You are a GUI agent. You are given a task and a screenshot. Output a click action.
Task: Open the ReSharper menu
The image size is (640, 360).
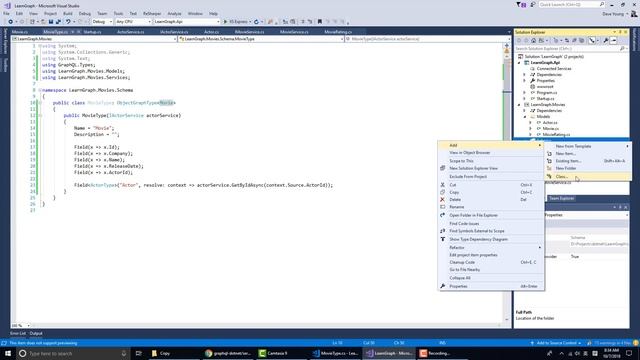click(x=152, y=13)
